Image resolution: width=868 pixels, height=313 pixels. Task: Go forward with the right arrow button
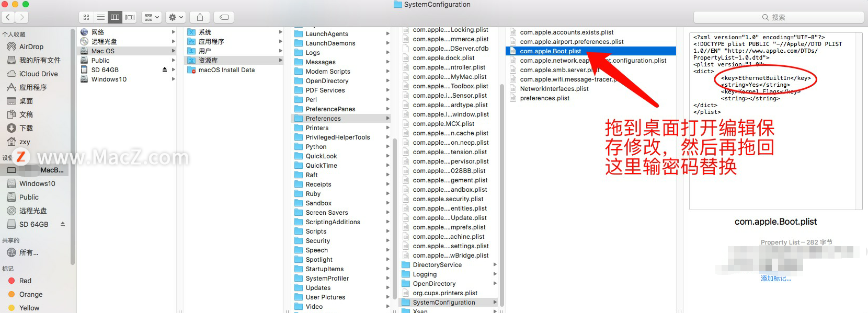pos(22,17)
